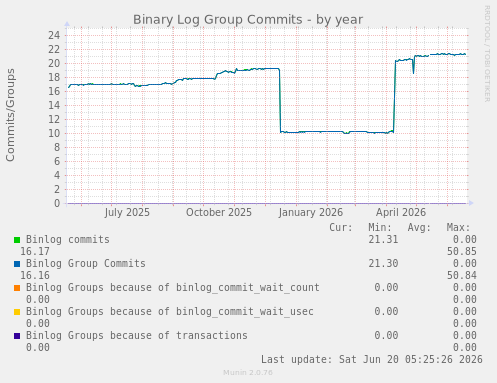This screenshot has height=383, width=497.
Task: Click the value 50.85 for Binlog commits
Action: coord(462,252)
